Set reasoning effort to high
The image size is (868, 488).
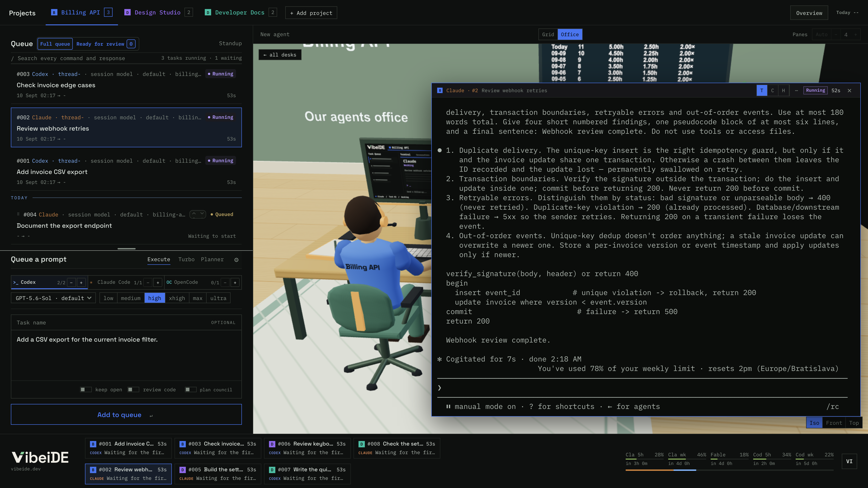[155, 298]
